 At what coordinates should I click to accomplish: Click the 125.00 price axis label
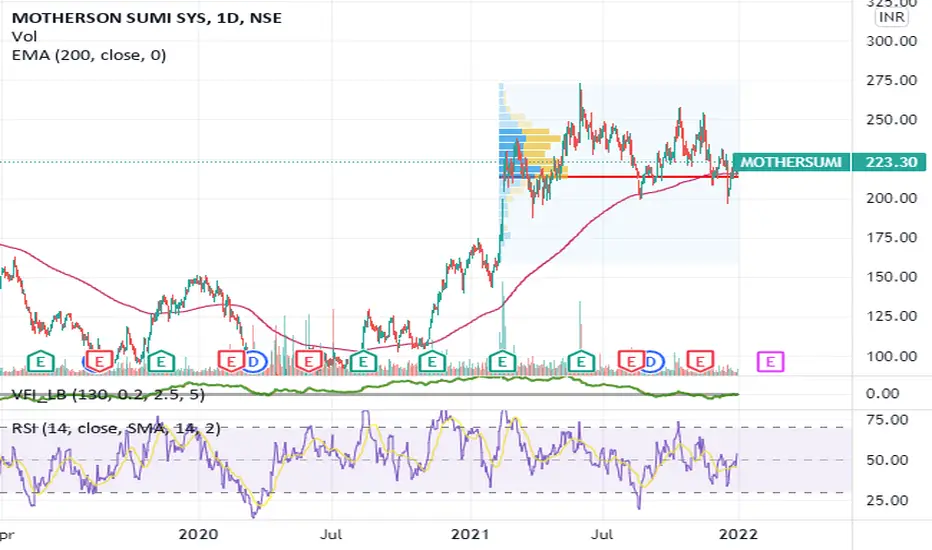tap(891, 316)
